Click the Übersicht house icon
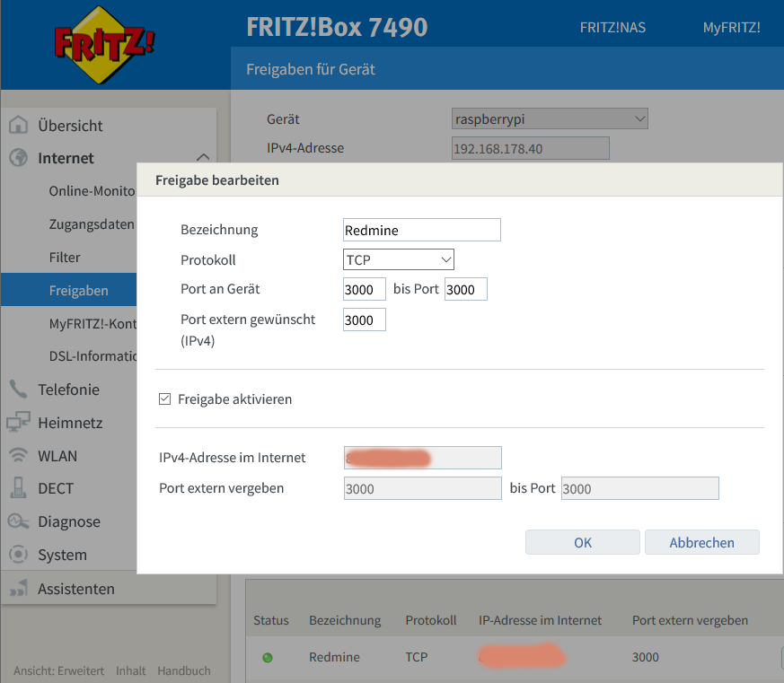 (18, 125)
